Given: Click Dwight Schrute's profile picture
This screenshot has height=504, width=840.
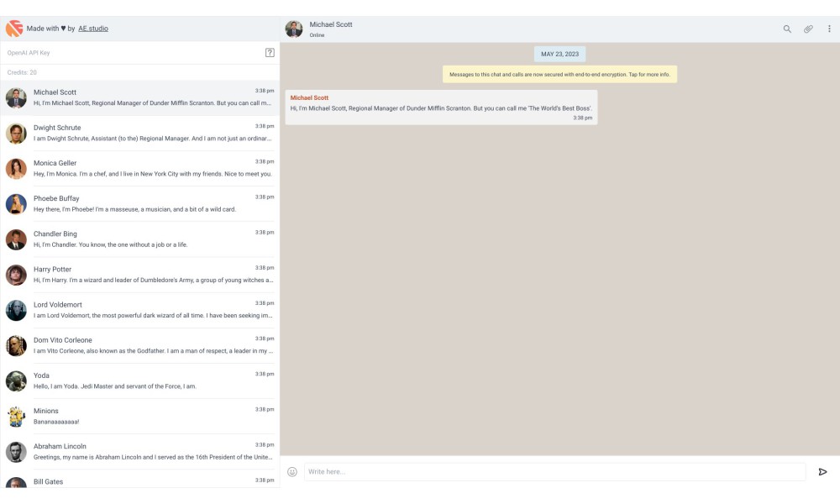Looking at the screenshot, I should click(16, 134).
